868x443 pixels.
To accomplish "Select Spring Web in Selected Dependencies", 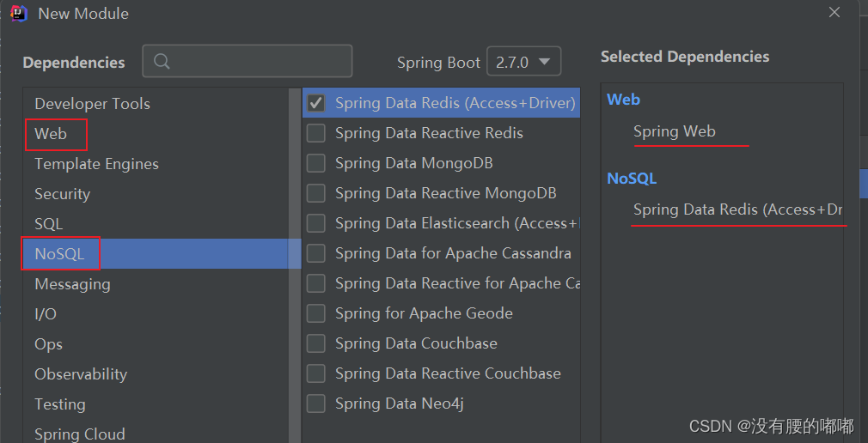I will click(x=675, y=131).
